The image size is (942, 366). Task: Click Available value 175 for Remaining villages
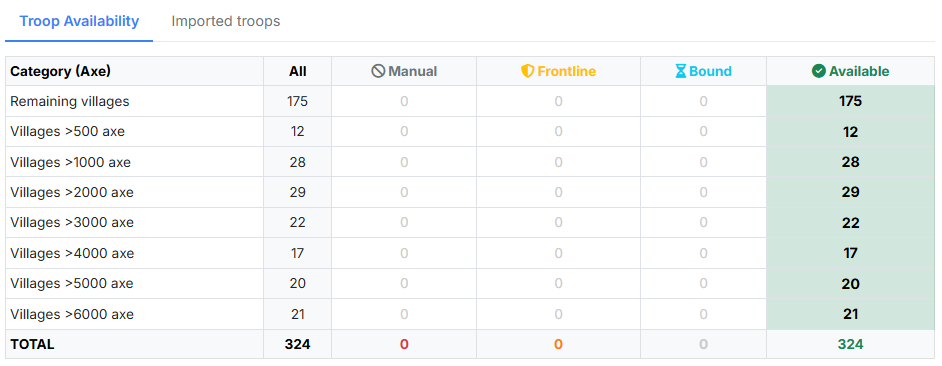click(851, 101)
